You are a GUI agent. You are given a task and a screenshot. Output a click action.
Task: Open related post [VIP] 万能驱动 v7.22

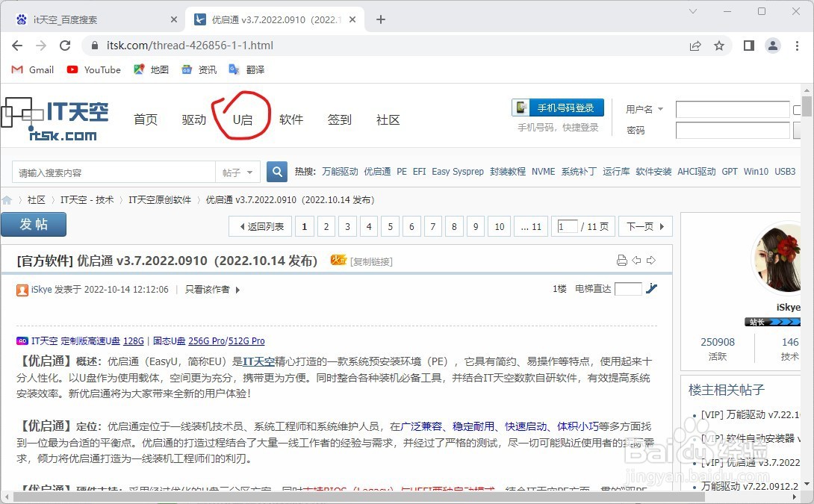click(750, 414)
